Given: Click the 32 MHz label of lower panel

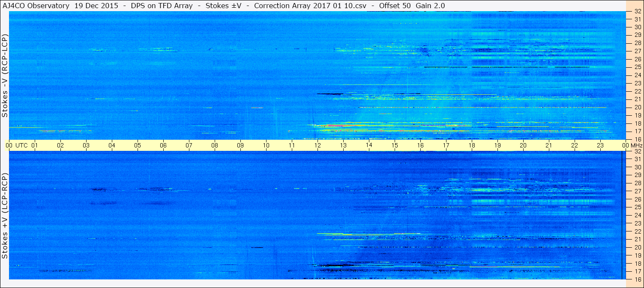Looking at the screenshot, I should pos(637,151).
